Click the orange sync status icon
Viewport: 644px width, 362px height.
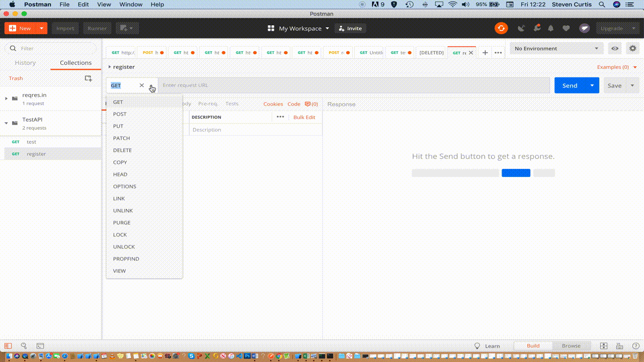click(x=501, y=28)
